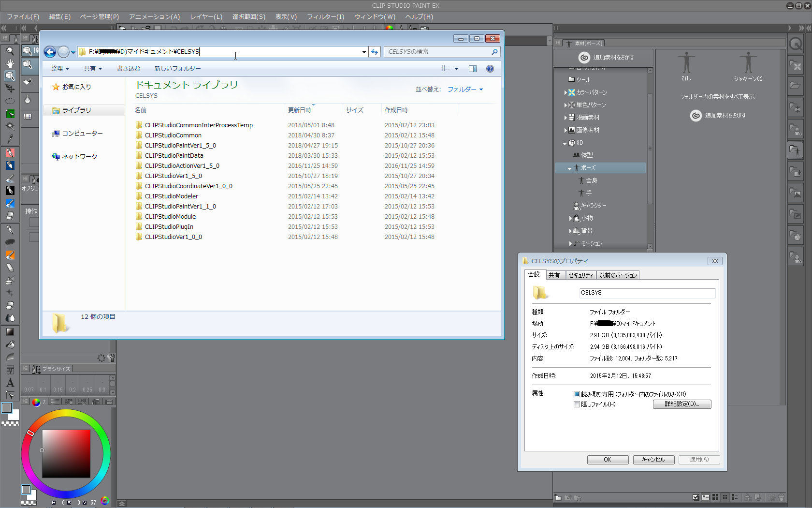The width and height of the screenshot is (812, 508).
Task: Select the Blend droplets tool
Action: click(10, 318)
